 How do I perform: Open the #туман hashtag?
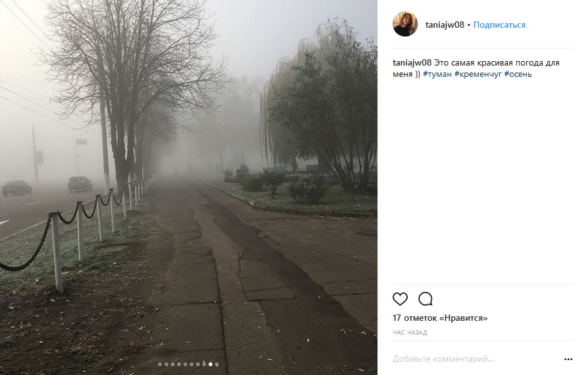(437, 74)
